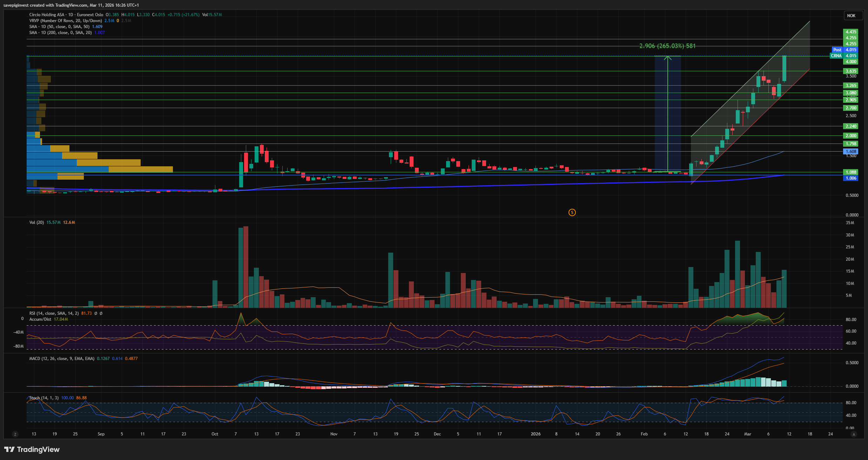Open the NOK currency selector
The width and height of the screenshot is (868, 460).
851,15
